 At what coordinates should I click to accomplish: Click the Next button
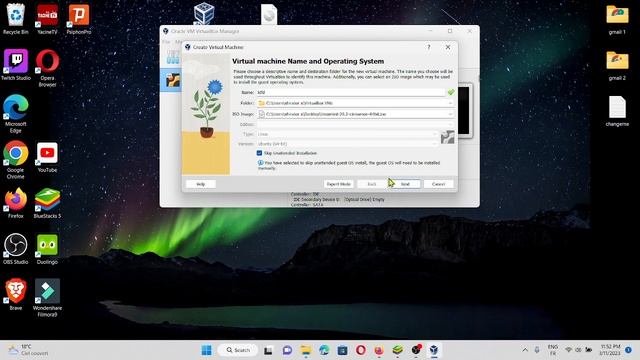point(405,184)
